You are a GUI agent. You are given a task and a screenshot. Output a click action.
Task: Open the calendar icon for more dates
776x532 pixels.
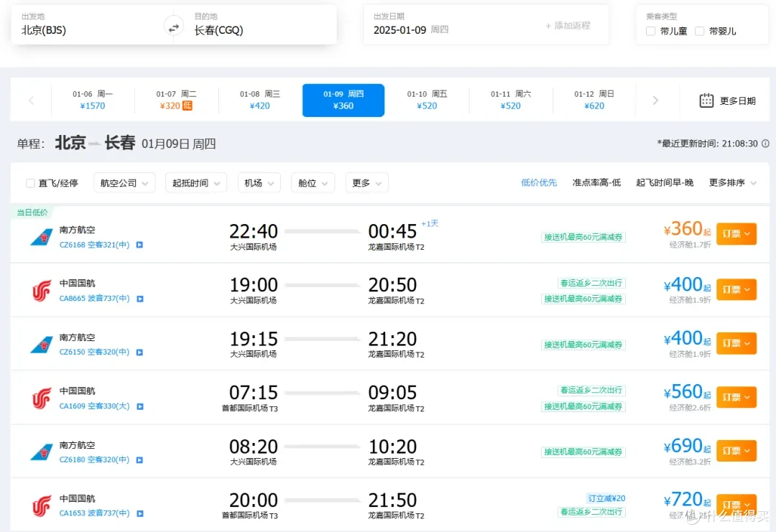706,101
